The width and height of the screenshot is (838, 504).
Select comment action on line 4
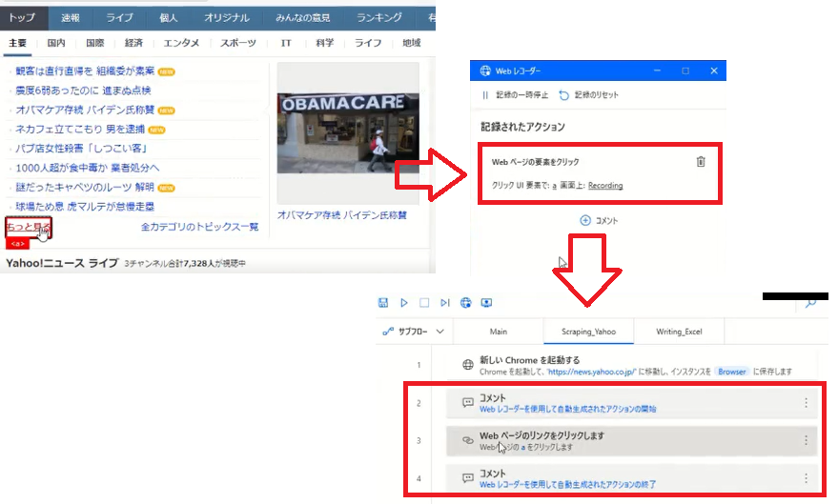632,478
